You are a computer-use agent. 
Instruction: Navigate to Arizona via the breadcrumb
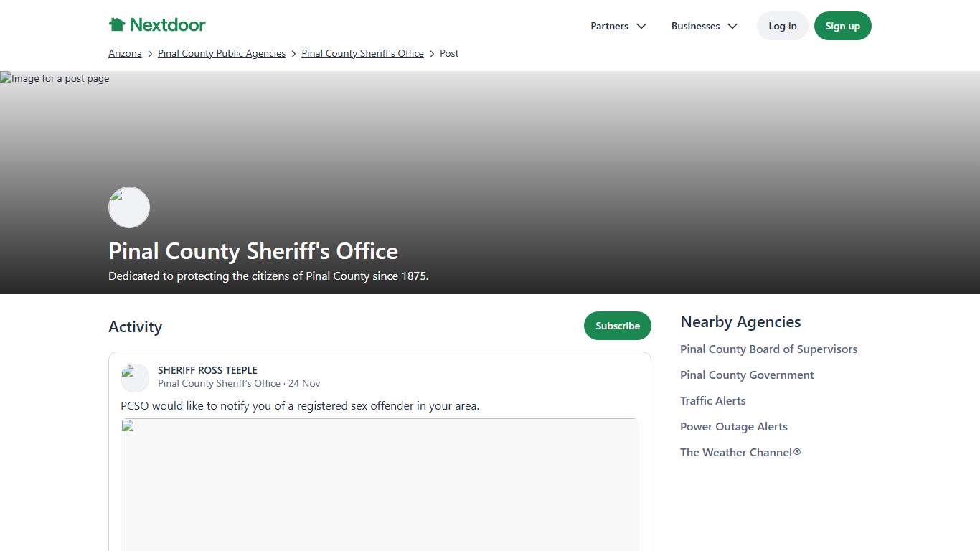[x=125, y=53]
